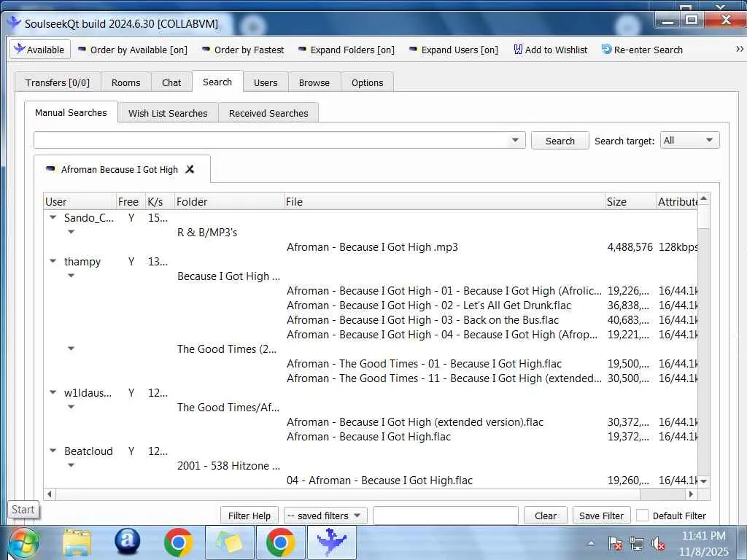Switch to the Rooms tab
Image resolution: width=747 pixels, height=560 pixels.
coord(125,82)
